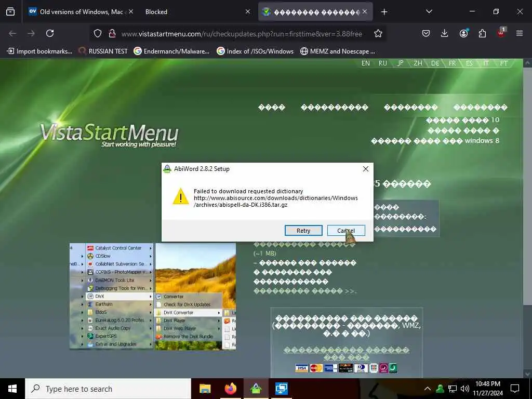The width and height of the screenshot is (532, 399).
Task: Close the Old versions of Windows tab
Action: (x=130, y=11)
